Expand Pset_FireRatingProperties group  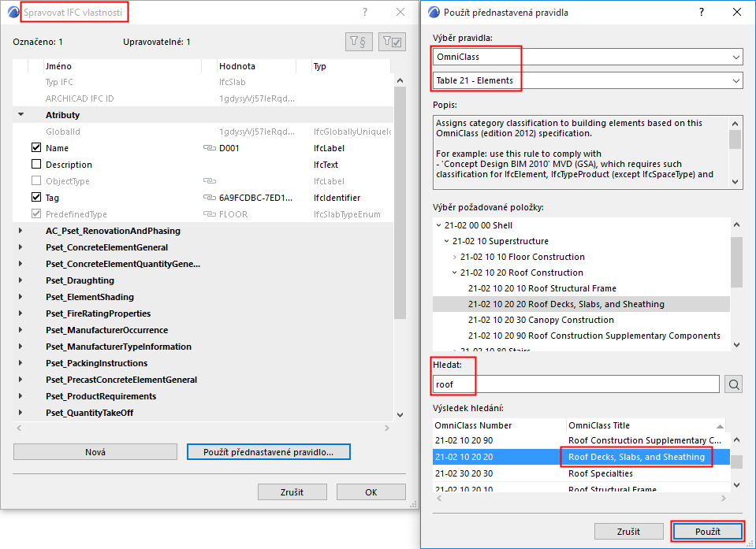(20, 313)
